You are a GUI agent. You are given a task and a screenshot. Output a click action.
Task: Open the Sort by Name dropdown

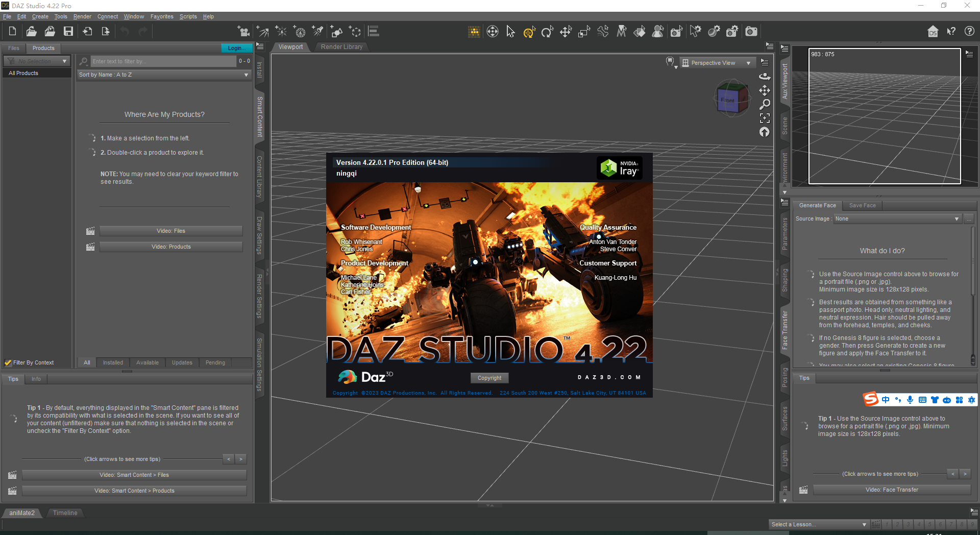click(x=164, y=75)
